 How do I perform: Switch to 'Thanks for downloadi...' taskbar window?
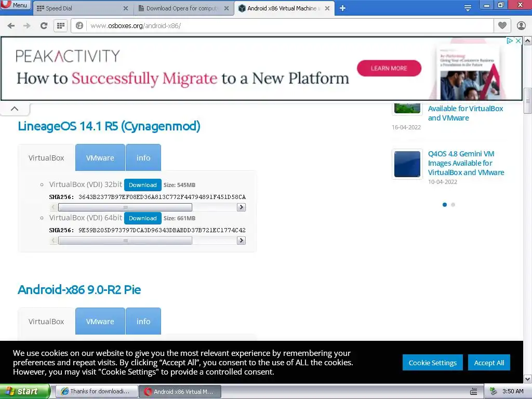[x=96, y=392]
